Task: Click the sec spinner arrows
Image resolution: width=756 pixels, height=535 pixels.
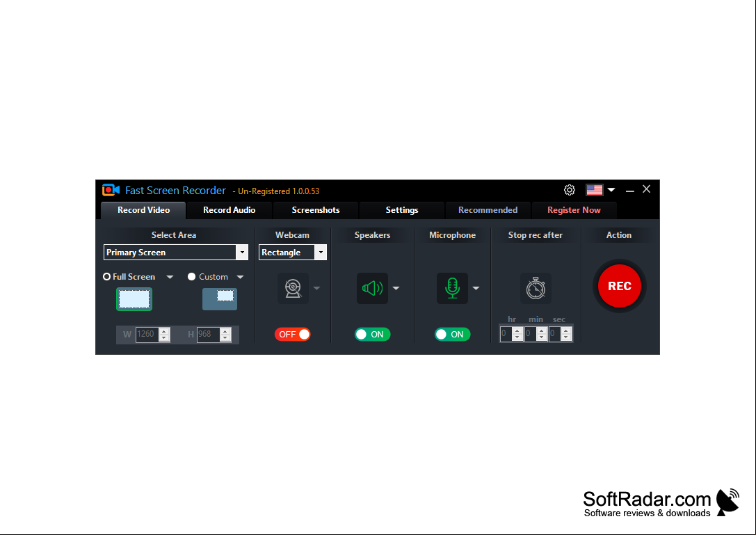Action: click(566, 334)
